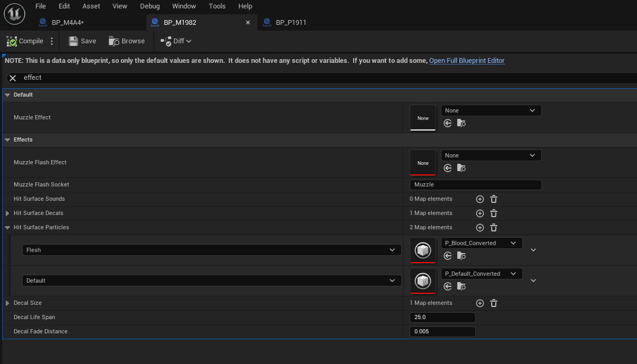Switch to the BP_P1911 tab
Screen dimensions: 637x364
291,22
